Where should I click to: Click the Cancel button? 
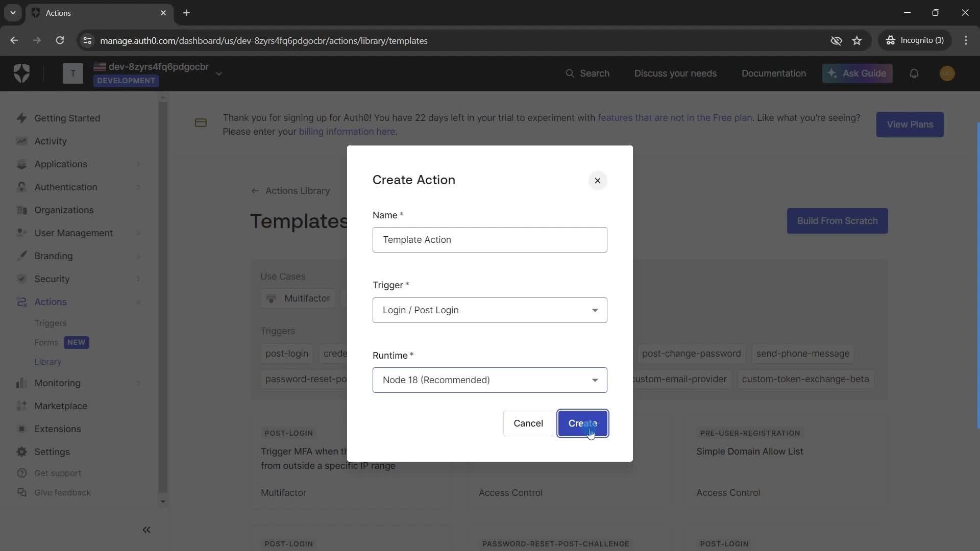(x=528, y=423)
